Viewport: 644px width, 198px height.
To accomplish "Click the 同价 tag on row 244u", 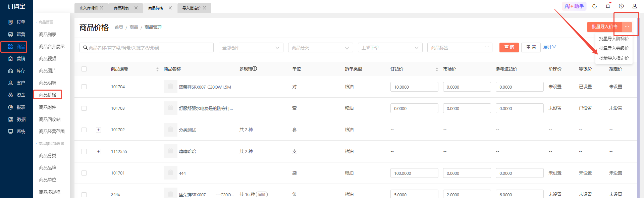I will click(x=262, y=194).
